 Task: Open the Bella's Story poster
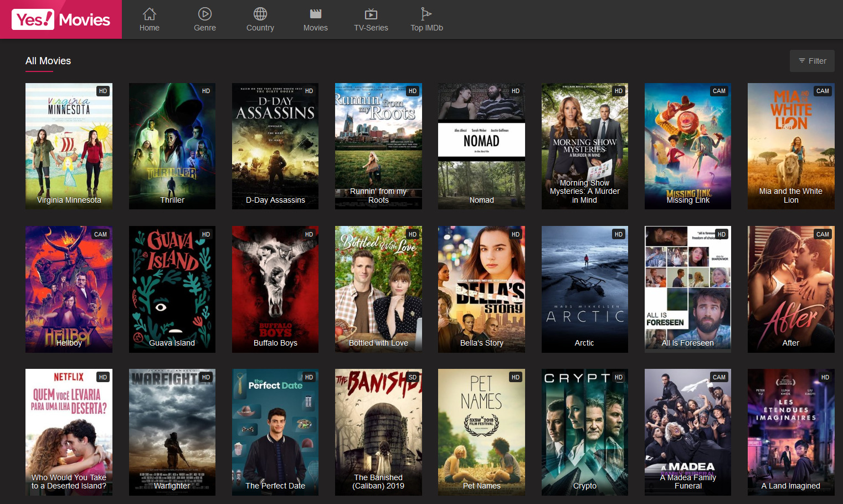click(481, 289)
